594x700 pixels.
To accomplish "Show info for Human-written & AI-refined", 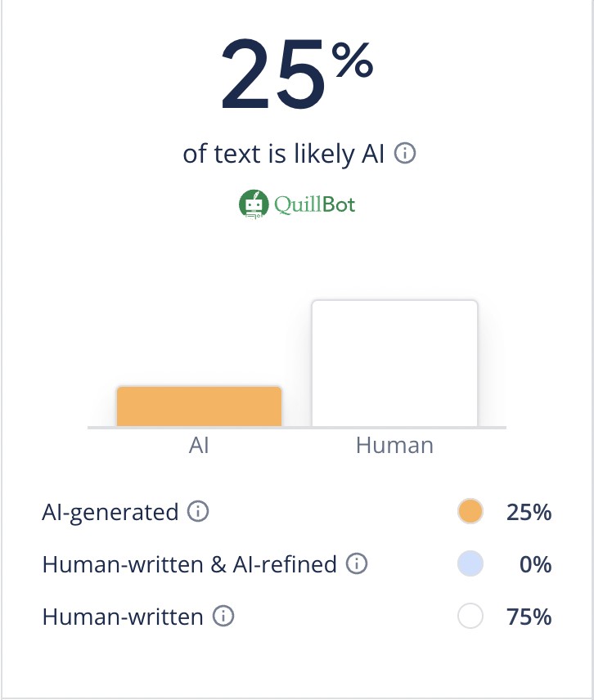I will click(356, 564).
